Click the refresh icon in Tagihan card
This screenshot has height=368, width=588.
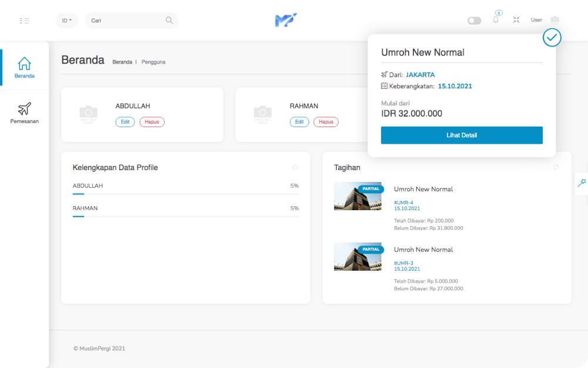[556, 167]
